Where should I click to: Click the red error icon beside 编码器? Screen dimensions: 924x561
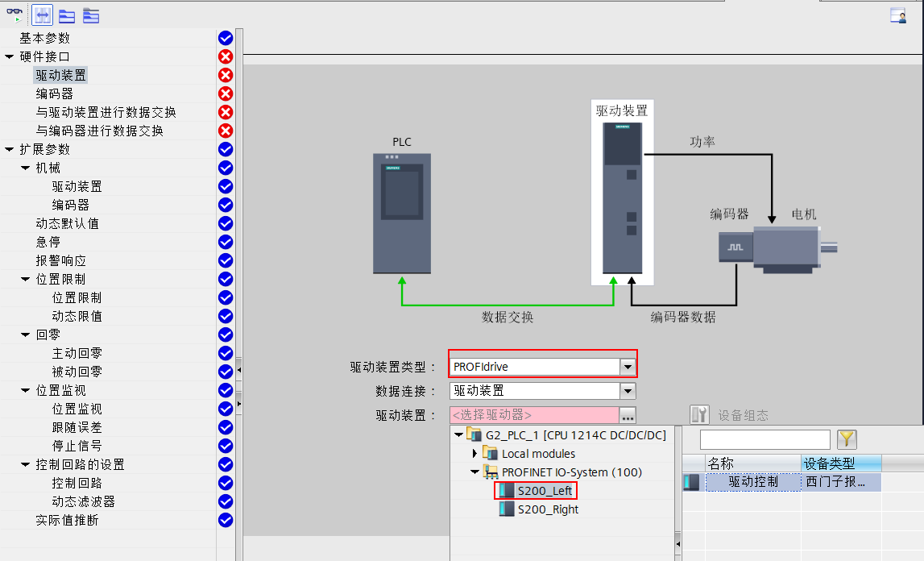225,93
